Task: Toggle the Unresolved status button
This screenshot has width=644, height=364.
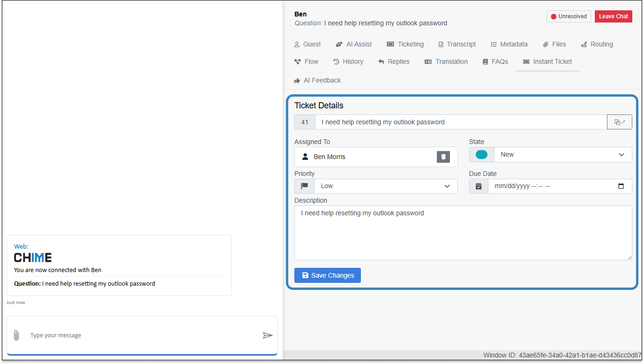Action: [569, 16]
